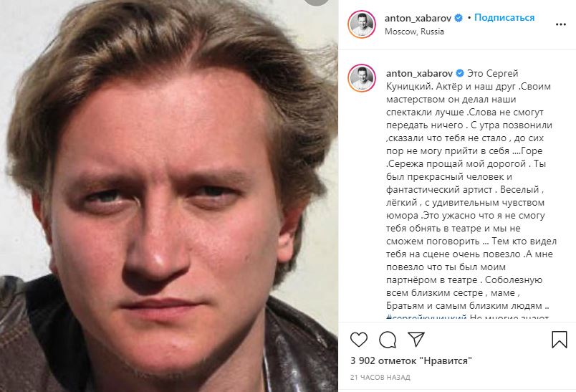The height and width of the screenshot is (392, 576).
Task: Open anton_xabarov username in the caption
Action: click(x=419, y=73)
